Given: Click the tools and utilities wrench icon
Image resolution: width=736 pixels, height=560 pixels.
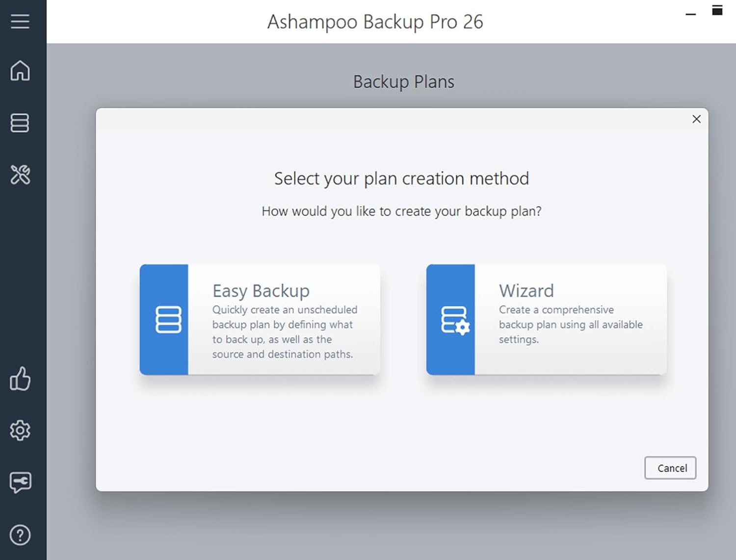Looking at the screenshot, I should point(20,175).
